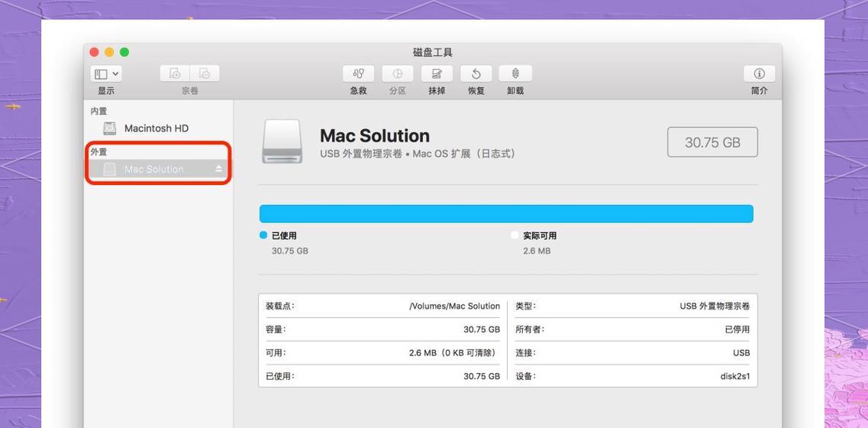This screenshot has height=428, width=868.
Task: Click the Macintosh HD disk icon
Action: click(110, 128)
